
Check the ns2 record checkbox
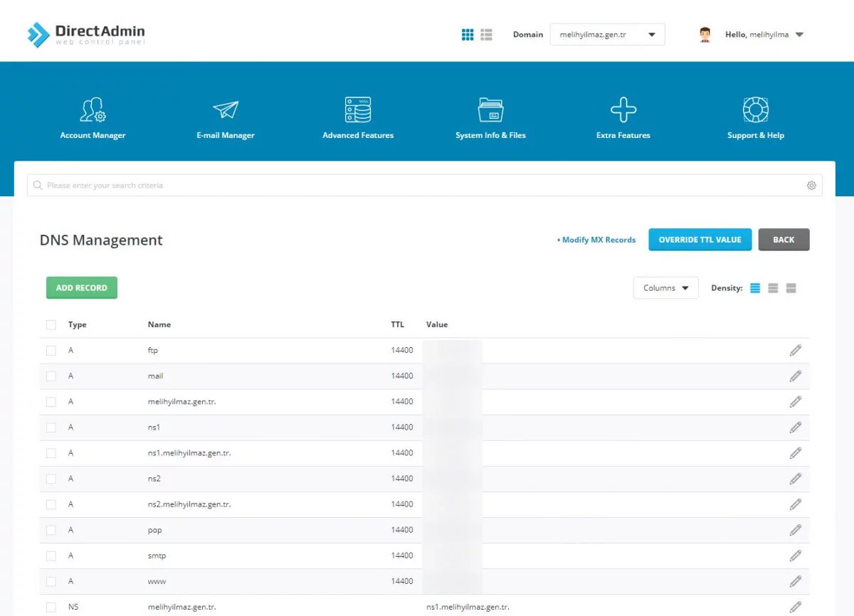pyautogui.click(x=51, y=479)
